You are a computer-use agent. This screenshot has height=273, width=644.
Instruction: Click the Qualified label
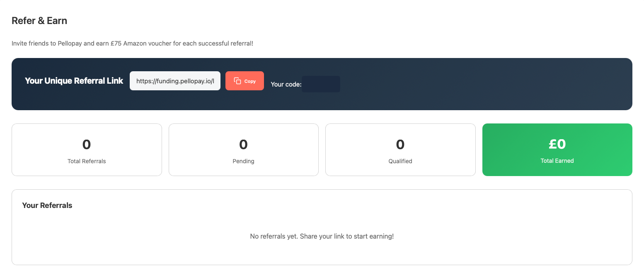(400, 161)
